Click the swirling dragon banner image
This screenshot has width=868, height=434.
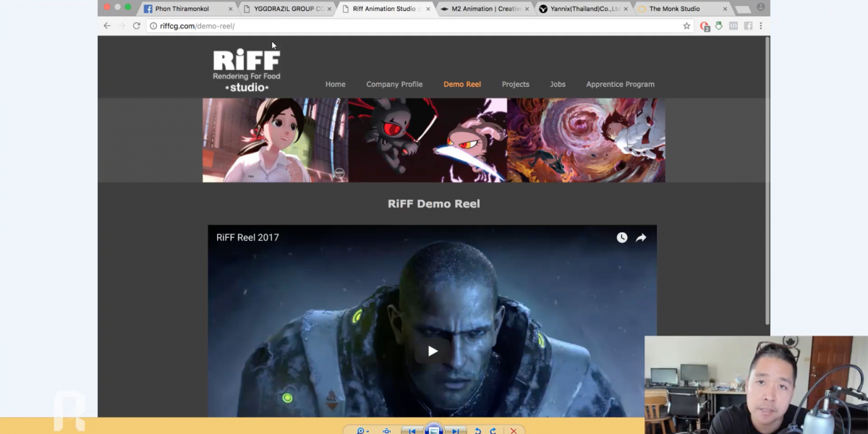(586, 140)
